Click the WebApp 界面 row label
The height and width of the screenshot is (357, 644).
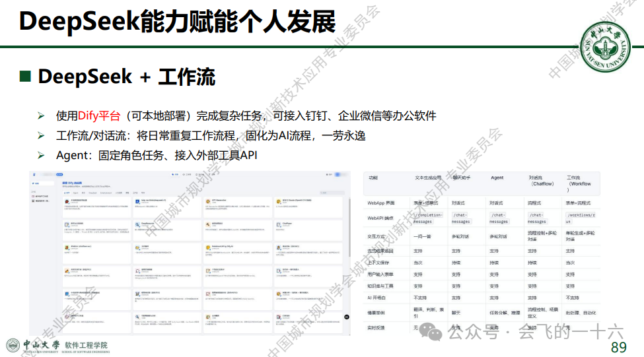coord(380,203)
